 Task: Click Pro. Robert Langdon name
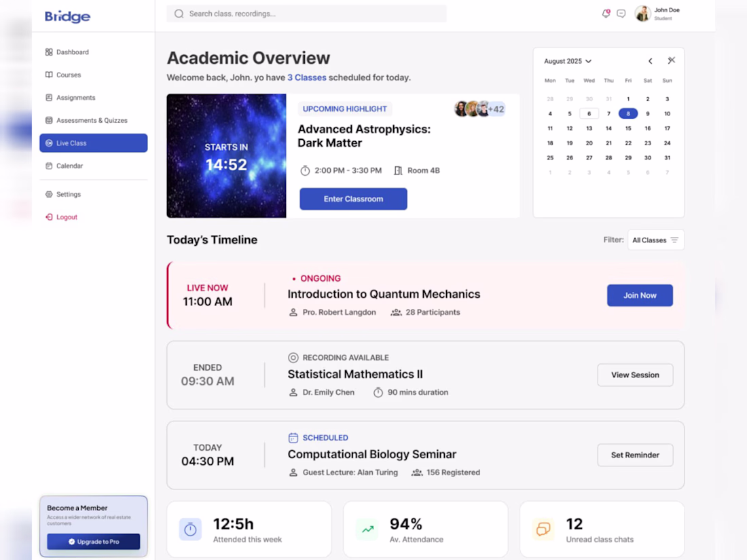tap(339, 312)
